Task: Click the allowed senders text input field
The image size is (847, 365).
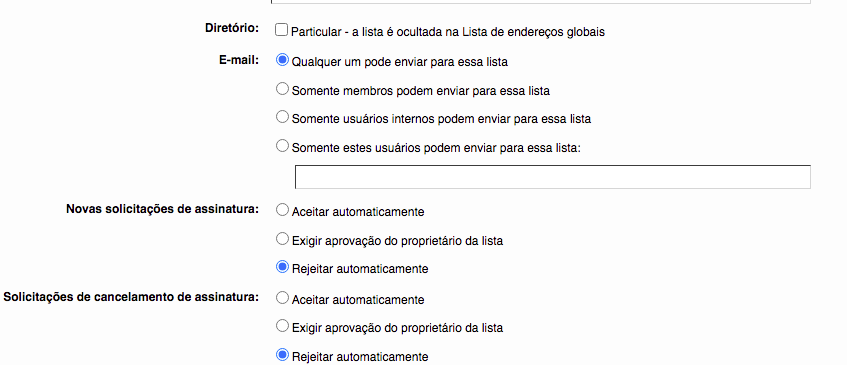Action: 553,177
